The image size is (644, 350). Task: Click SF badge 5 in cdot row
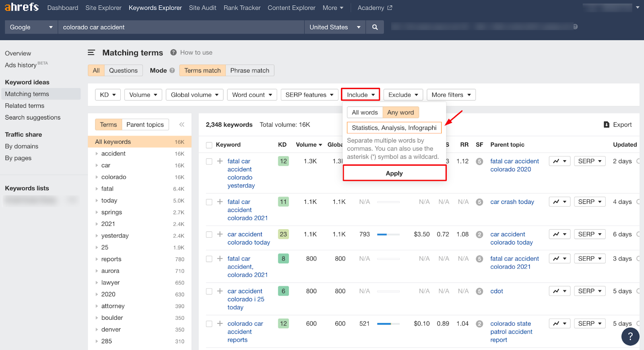(479, 291)
